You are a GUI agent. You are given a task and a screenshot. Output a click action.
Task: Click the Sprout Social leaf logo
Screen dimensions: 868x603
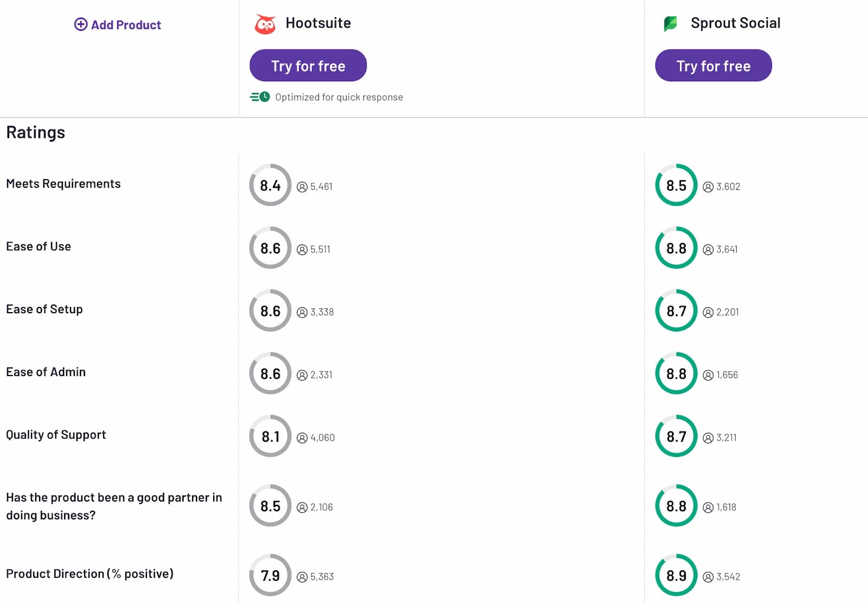(671, 23)
